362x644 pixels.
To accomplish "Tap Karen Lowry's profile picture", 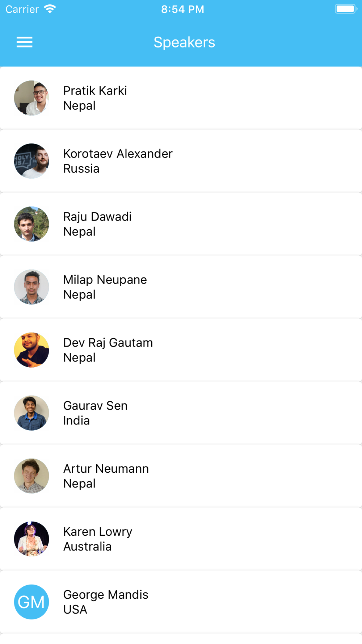I will tap(31, 539).
